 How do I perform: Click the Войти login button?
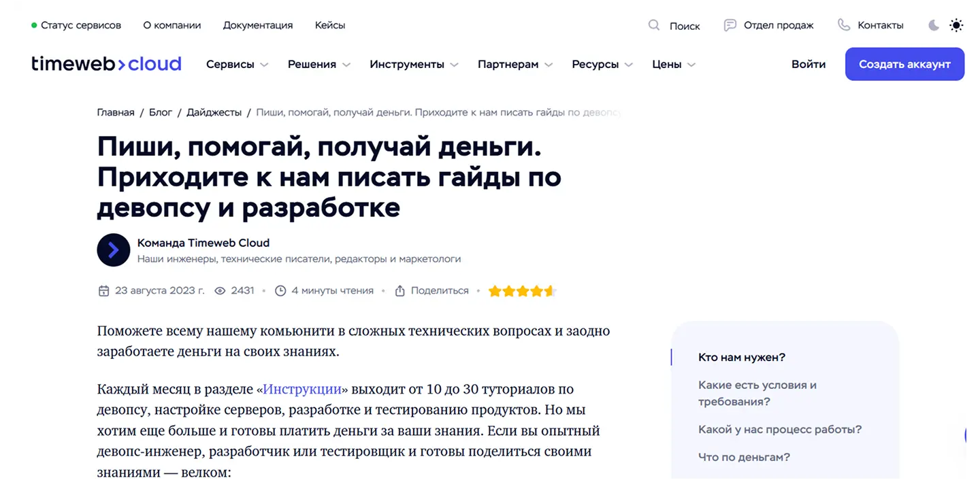808,65
